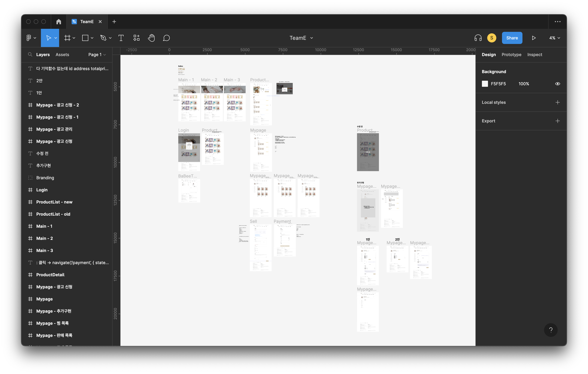
Task: Click the blue Share button
Action: coord(512,38)
